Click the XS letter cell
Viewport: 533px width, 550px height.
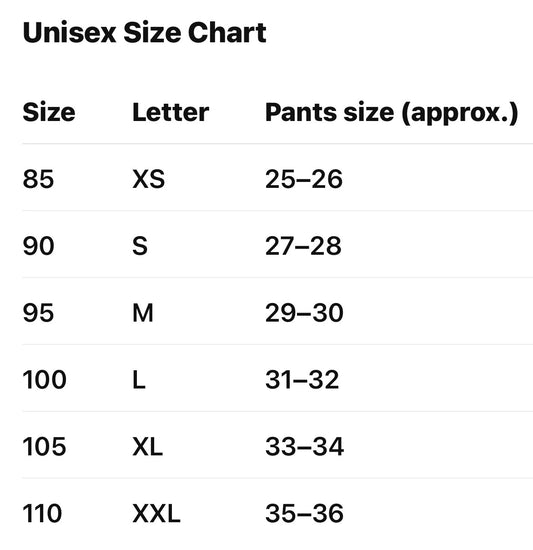point(149,179)
